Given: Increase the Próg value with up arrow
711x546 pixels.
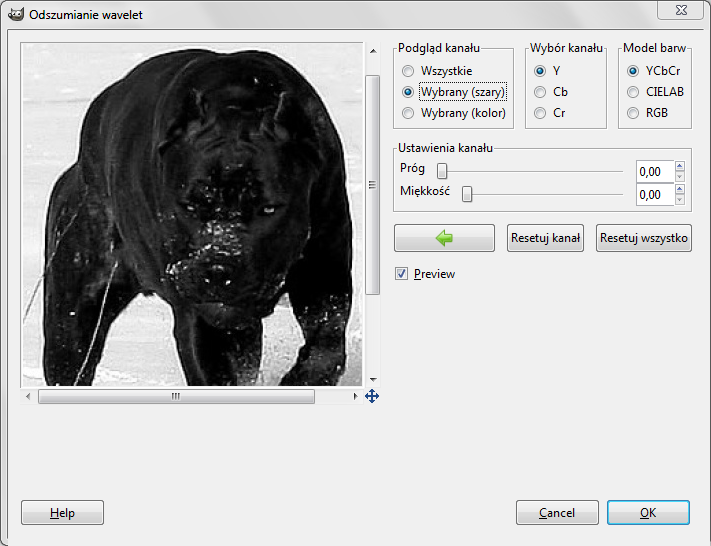Looking at the screenshot, I should click(680, 166).
